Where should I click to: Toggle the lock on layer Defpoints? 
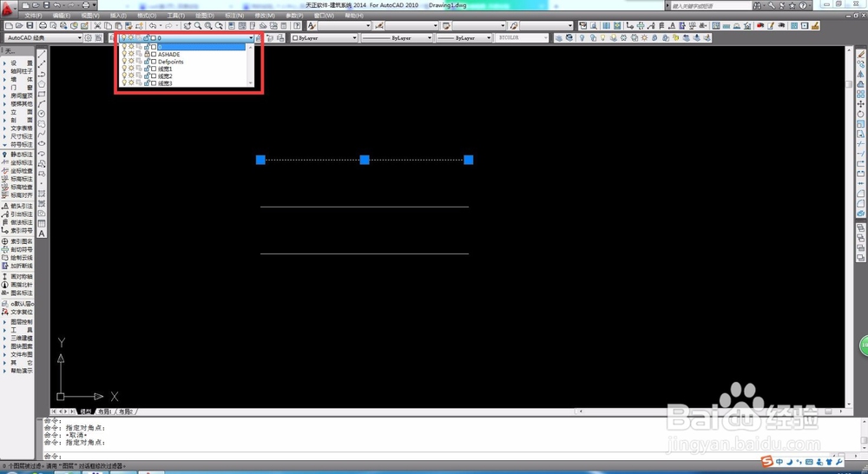coord(147,62)
